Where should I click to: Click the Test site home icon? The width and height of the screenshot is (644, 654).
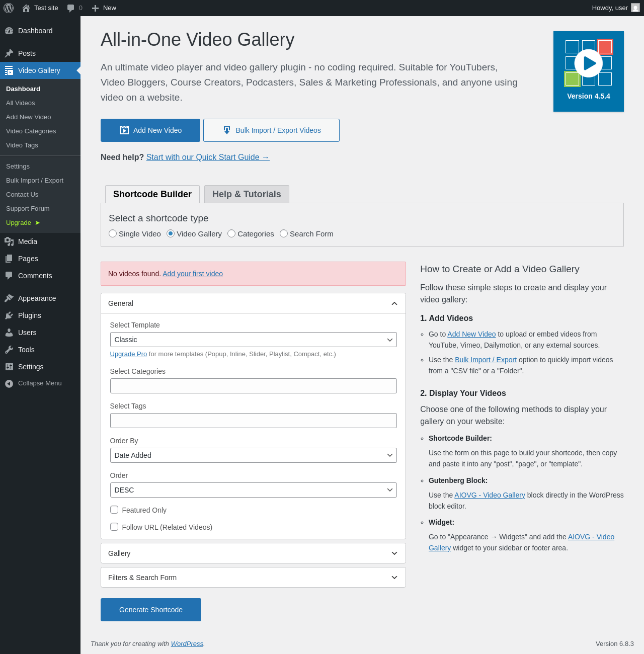tap(26, 8)
